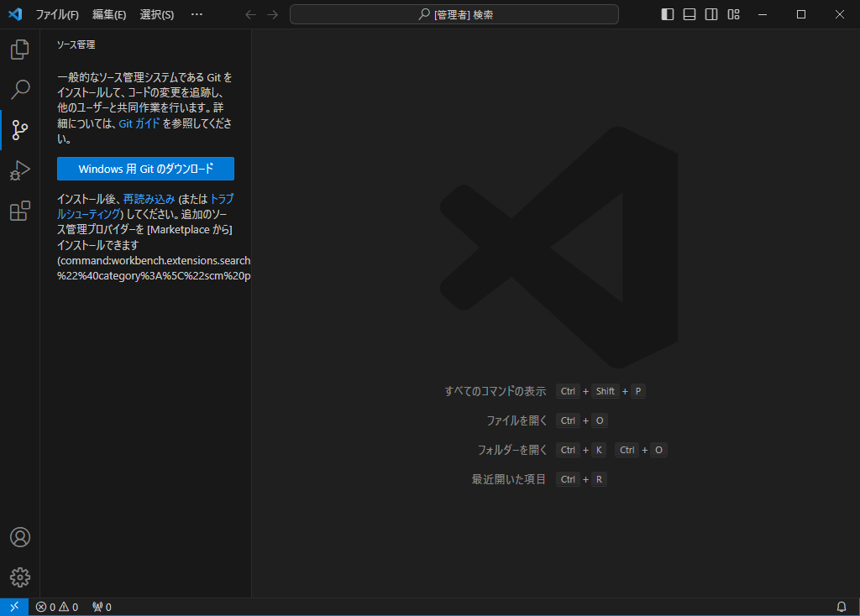Toggle the secondary side bar layout icon
The height and width of the screenshot is (616, 860).
pyautogui.click(x=711, y=14)
